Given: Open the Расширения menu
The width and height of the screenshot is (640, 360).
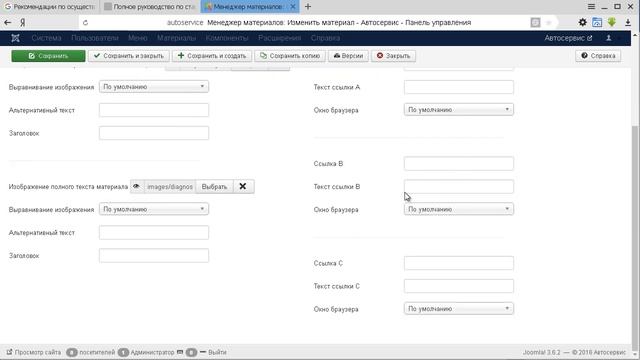Looking at the screenshot, I should point(280,38).
